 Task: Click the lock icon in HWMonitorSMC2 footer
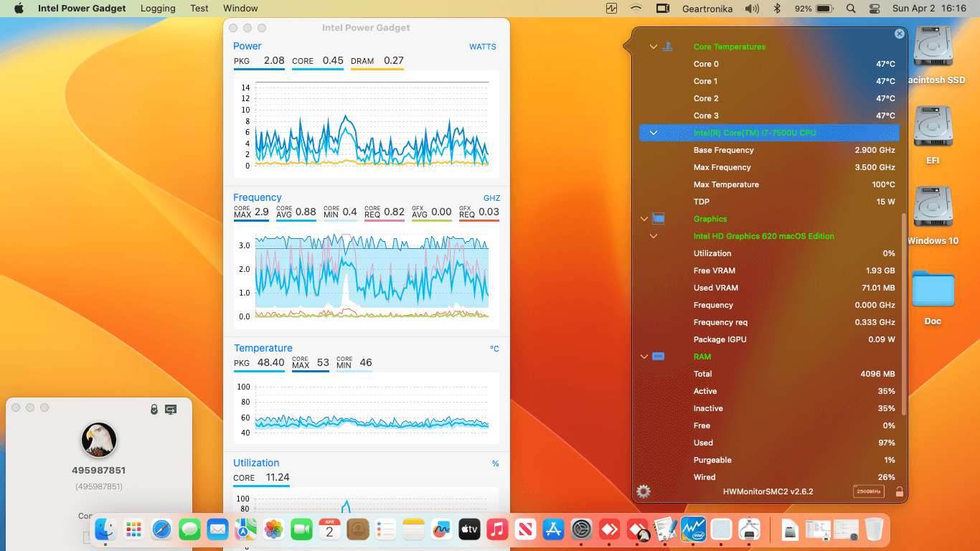tap(899, 491)
